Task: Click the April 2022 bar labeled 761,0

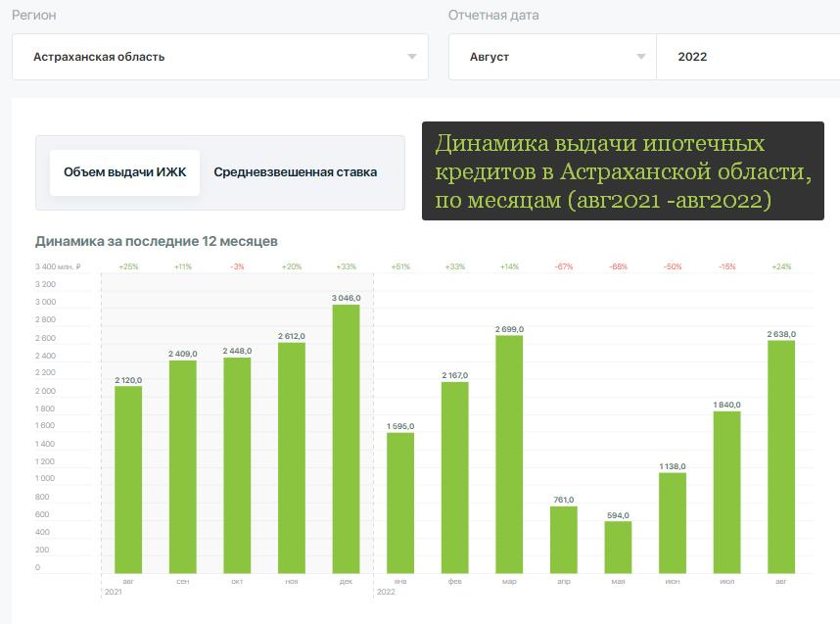Action: pos(564,539)
